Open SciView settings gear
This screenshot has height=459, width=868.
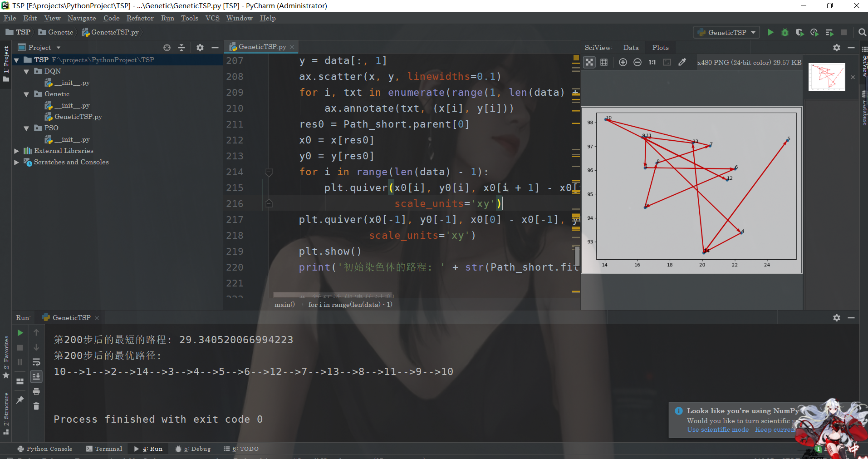click(x=837, y=48)
